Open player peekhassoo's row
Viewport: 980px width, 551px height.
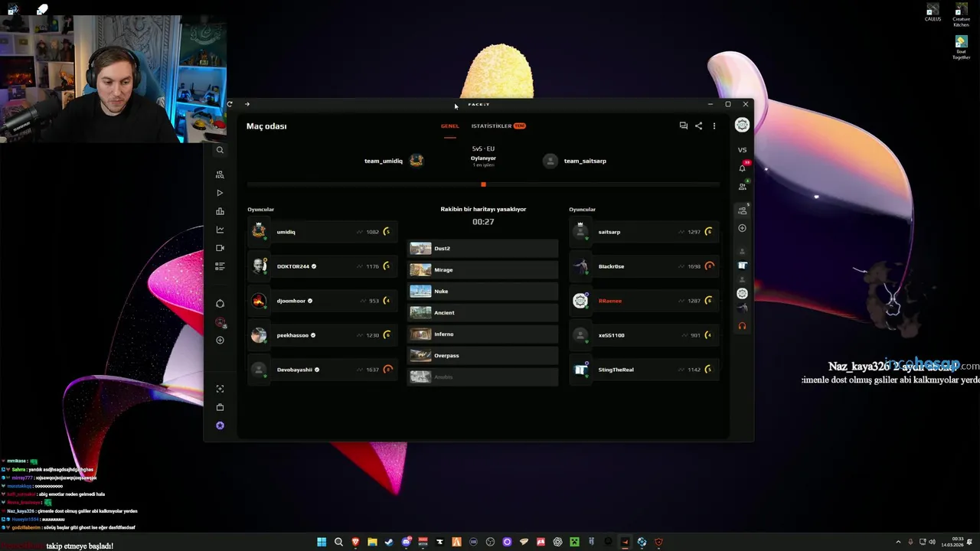(322, 335)
